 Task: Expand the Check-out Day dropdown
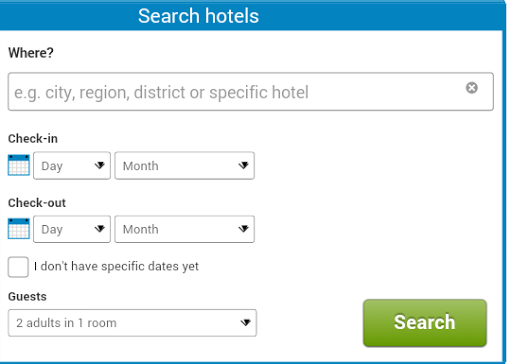click(x=72, y=229)
